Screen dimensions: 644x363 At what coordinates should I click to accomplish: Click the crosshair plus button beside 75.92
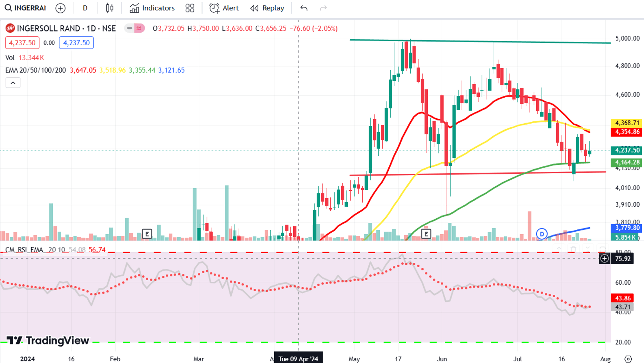pos(605,259)
